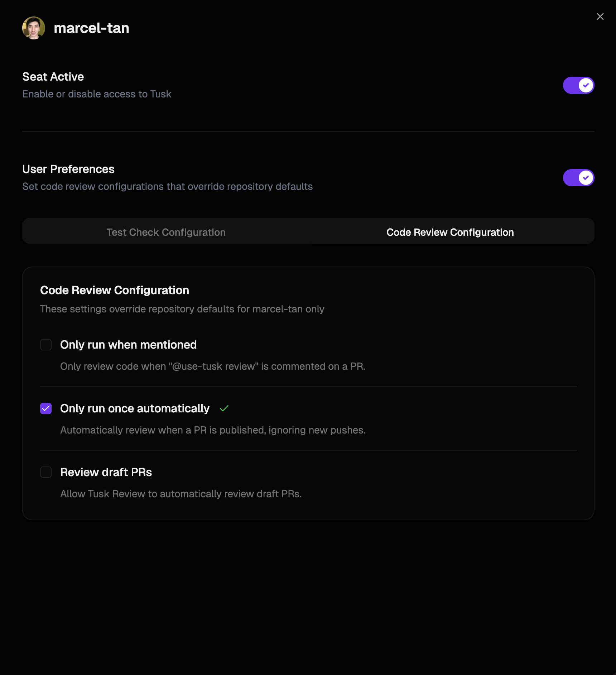Click the marcel-tan username heading
This screenshot has height=675, width=616.
point(92,28)
